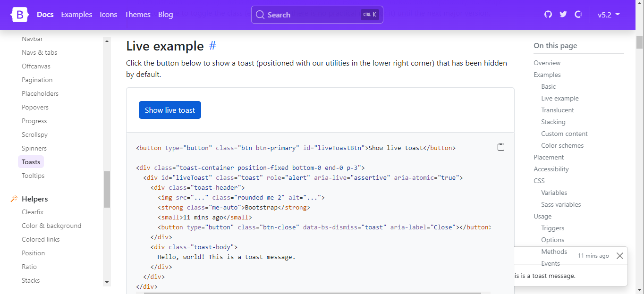Open the v5.2 version dropdown
The width and height of the screenshot is (644, 294).
coord(609,15)
